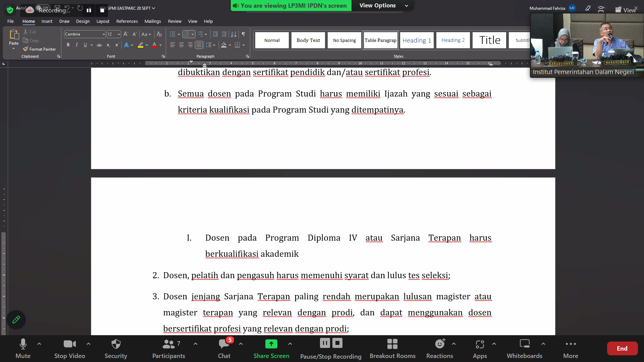Apply the Title style
644x362 pixels.
[x=489, y=40]
